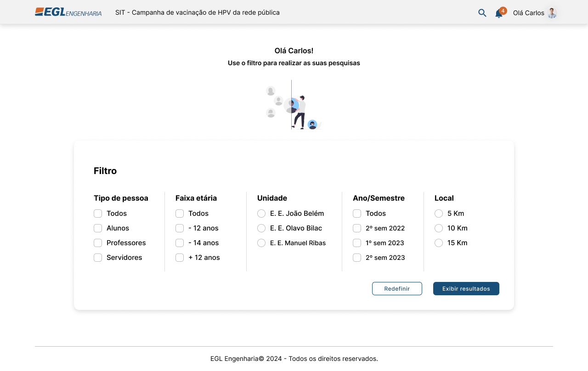Click the search magnifier icon

(482, 13)
